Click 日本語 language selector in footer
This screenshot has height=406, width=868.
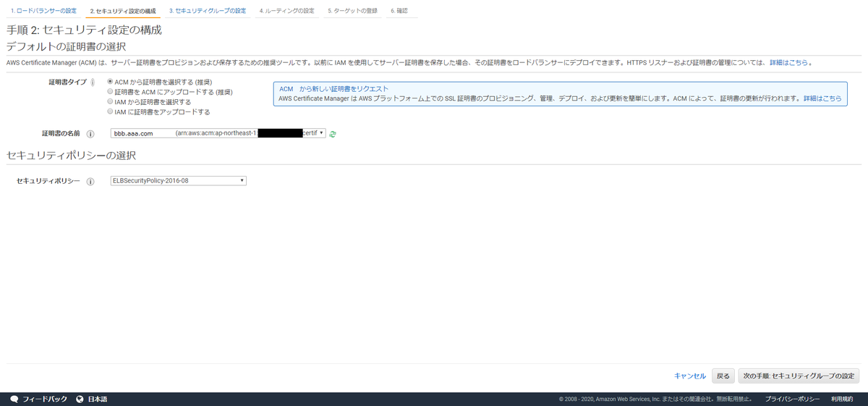point(98,399)
